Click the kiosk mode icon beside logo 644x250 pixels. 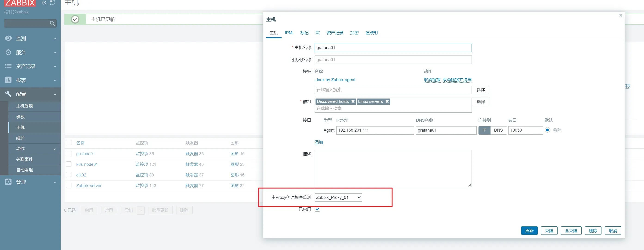coord(52,3)
